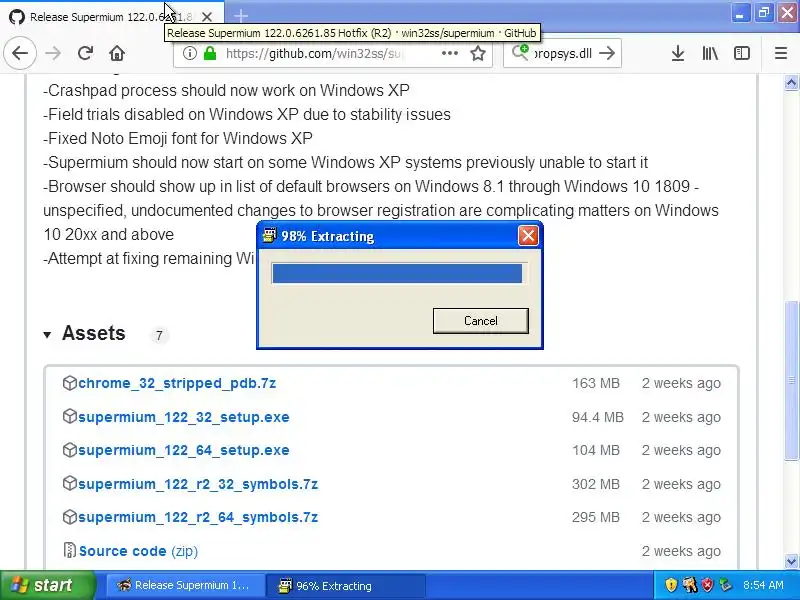Image resolution: width=800 pixels, height=600 pixels.
Task: Click page scrollbar down arrow
Action: [x=791, y=561]
